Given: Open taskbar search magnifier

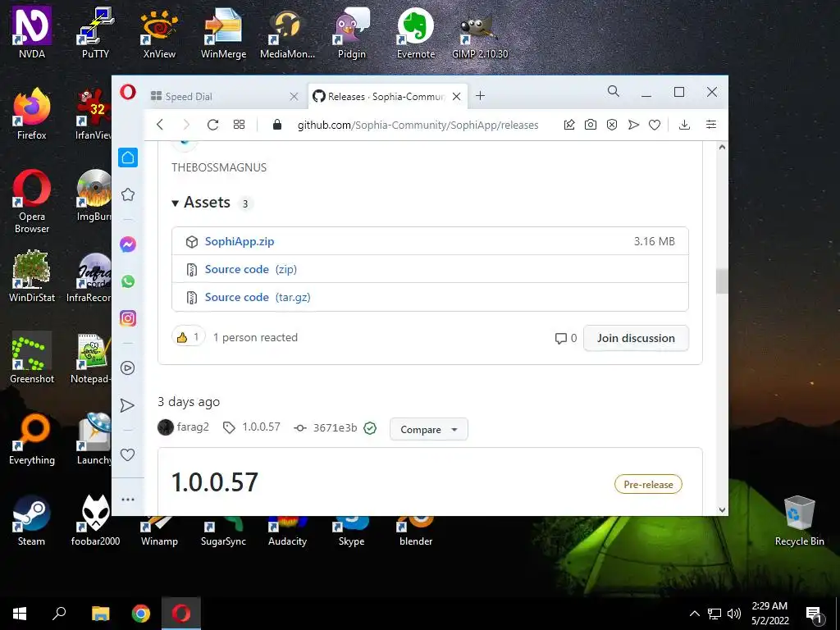Looking at the screenshot, I should point(59,614).
